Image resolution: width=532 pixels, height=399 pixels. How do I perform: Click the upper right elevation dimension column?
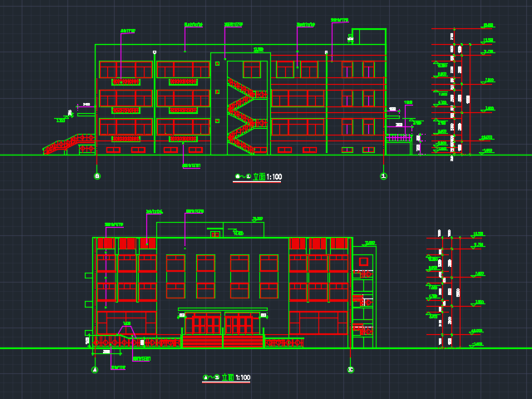tap(454, 91)
